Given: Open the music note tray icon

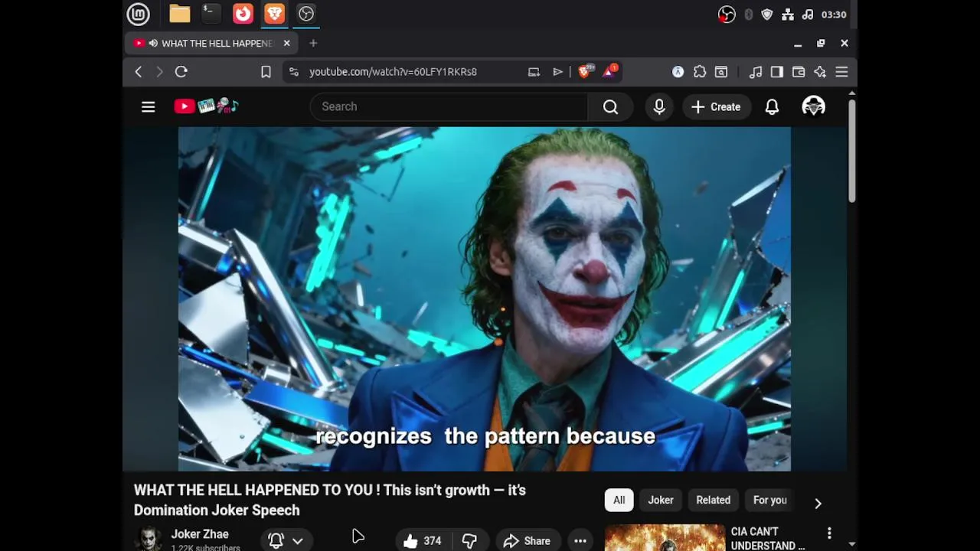Looking at the screenshot, I should click(x=808, y=15).
